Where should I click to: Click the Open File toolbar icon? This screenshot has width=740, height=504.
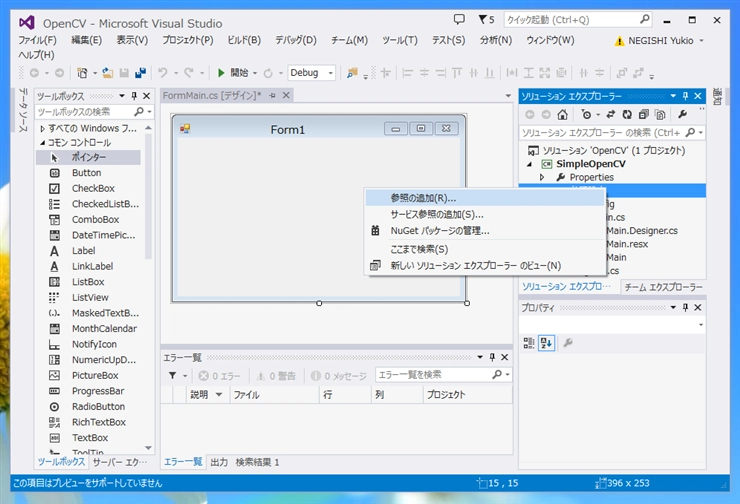tap(108, 73)
